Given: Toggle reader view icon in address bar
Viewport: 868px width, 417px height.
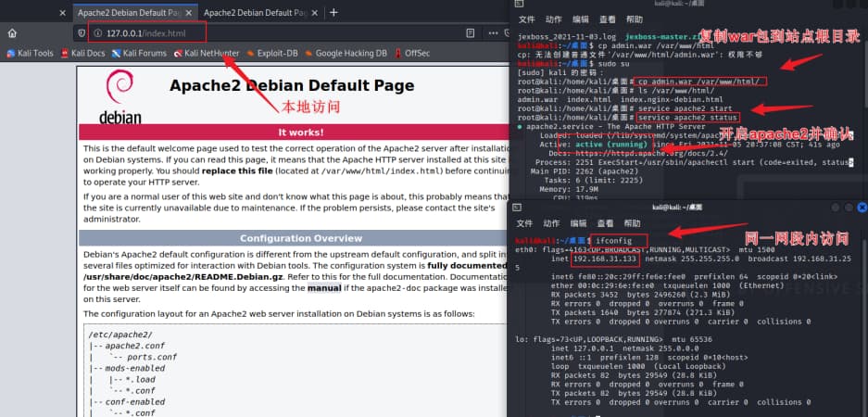Looking at the screenshot, I should click(470, 33).
